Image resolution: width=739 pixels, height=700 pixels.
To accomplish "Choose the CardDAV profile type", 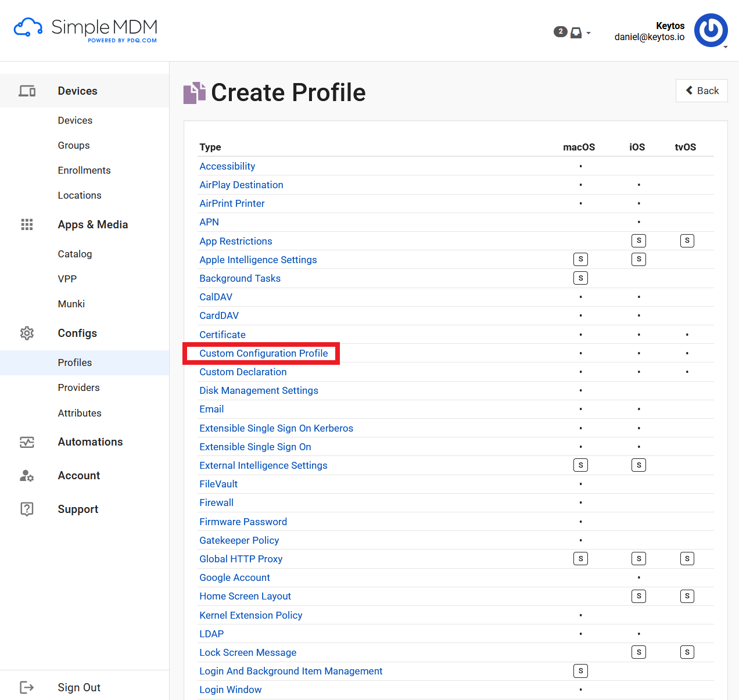I will [219, 315].
